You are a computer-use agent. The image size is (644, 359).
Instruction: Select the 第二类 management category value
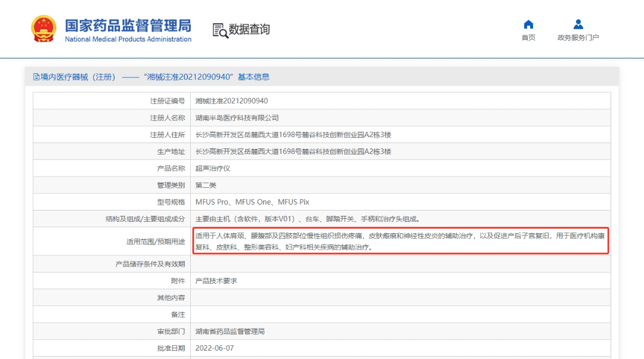205,185
